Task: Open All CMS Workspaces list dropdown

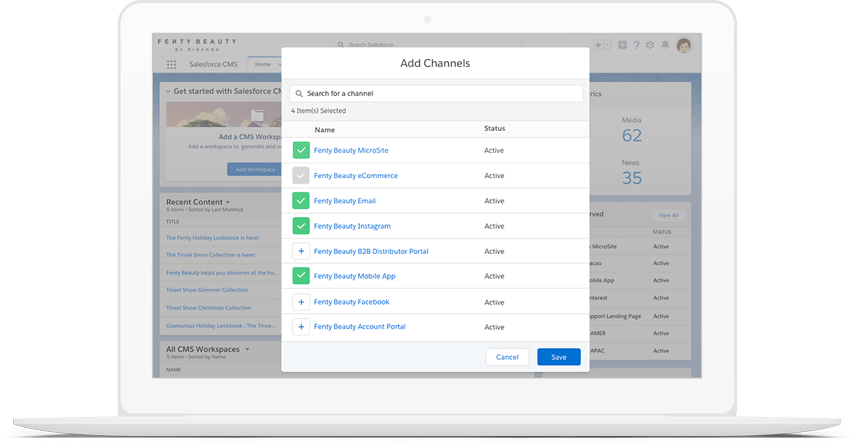Action: 247,349
